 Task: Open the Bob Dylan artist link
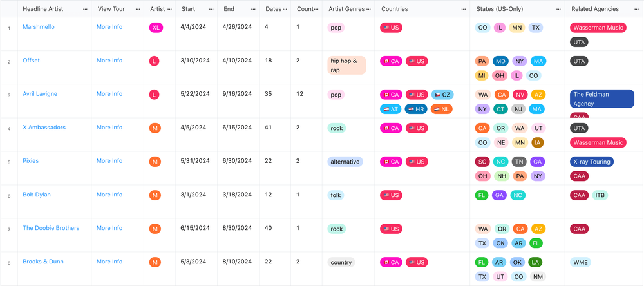[x=37, y=195]
